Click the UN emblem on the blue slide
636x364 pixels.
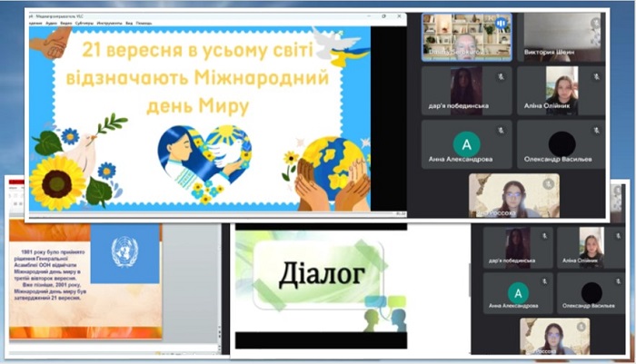[x=124, y=252]
